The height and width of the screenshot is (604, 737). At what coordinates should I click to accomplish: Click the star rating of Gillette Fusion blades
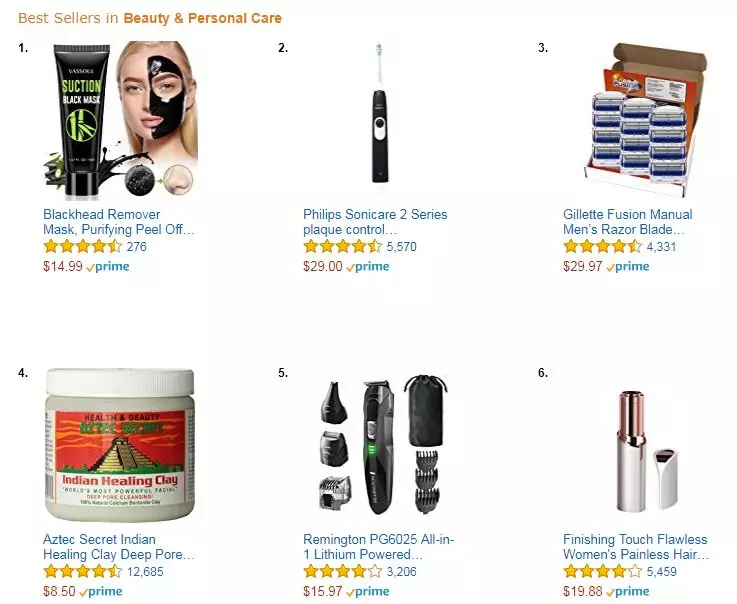click(x=603, y=246)
